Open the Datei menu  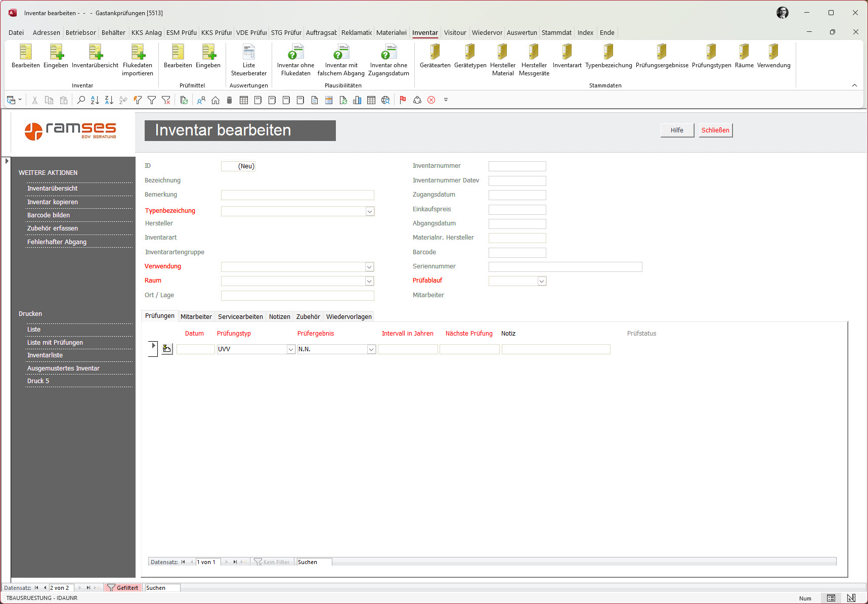tap(16, 33)
